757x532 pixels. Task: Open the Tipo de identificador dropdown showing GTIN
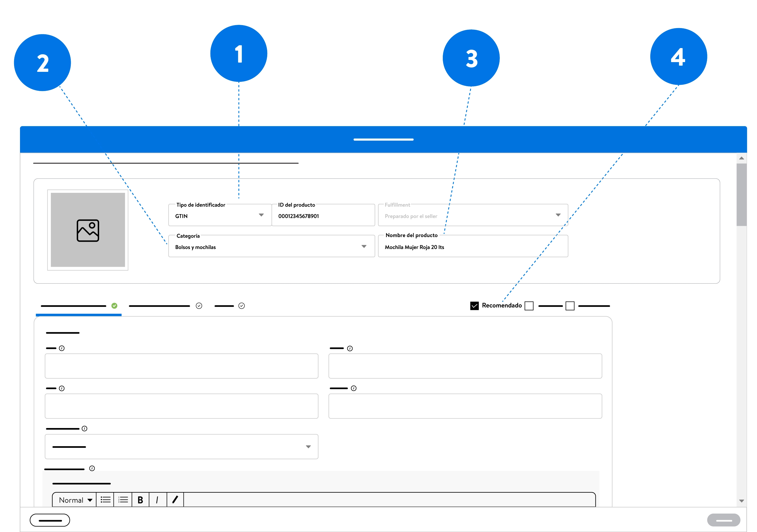pos(220,215)
